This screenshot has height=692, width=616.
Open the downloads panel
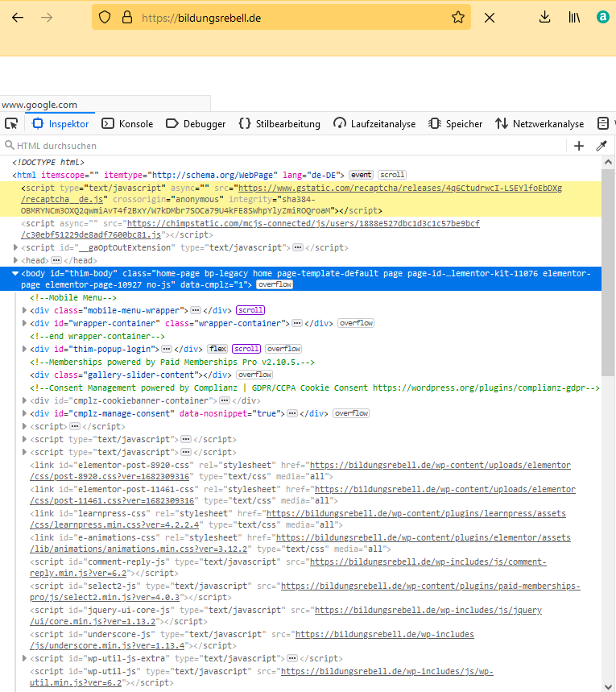tap(545, 18)
